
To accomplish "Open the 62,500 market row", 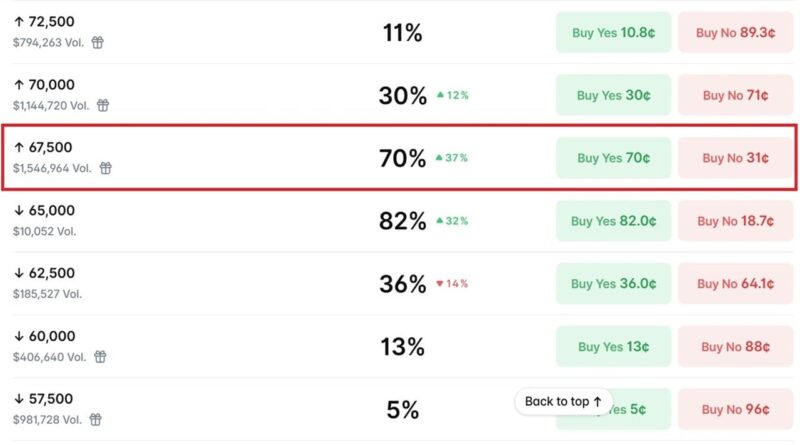I will point(400,284).
